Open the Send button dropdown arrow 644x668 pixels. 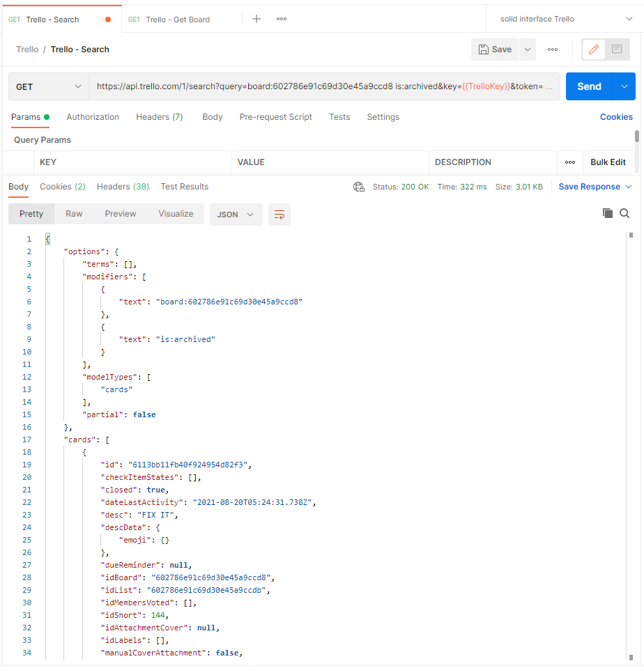624,86
